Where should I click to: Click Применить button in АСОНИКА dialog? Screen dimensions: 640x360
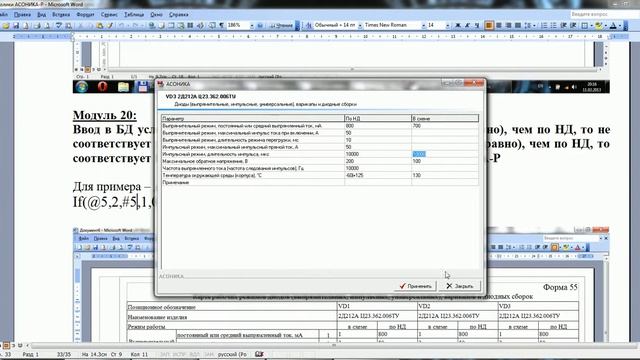416,286
